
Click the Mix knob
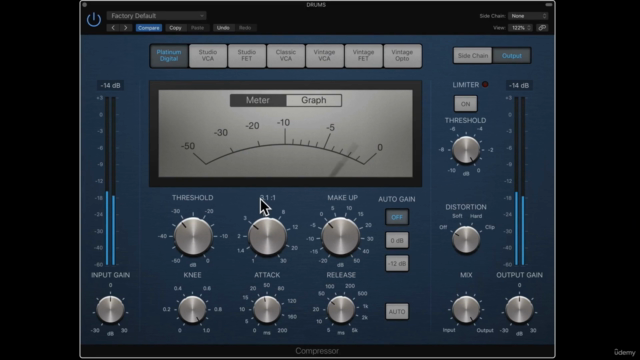(466, 309)
